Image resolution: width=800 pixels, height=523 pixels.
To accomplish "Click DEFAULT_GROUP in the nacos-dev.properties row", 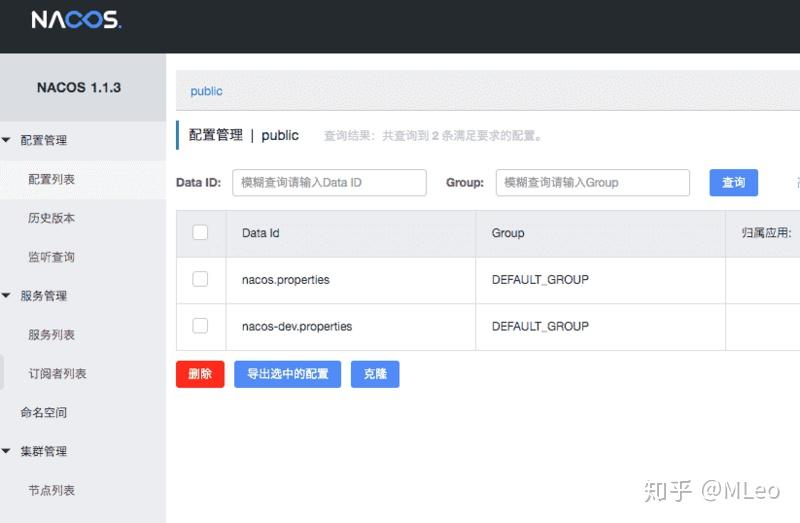I will click(x=540, y=326).
